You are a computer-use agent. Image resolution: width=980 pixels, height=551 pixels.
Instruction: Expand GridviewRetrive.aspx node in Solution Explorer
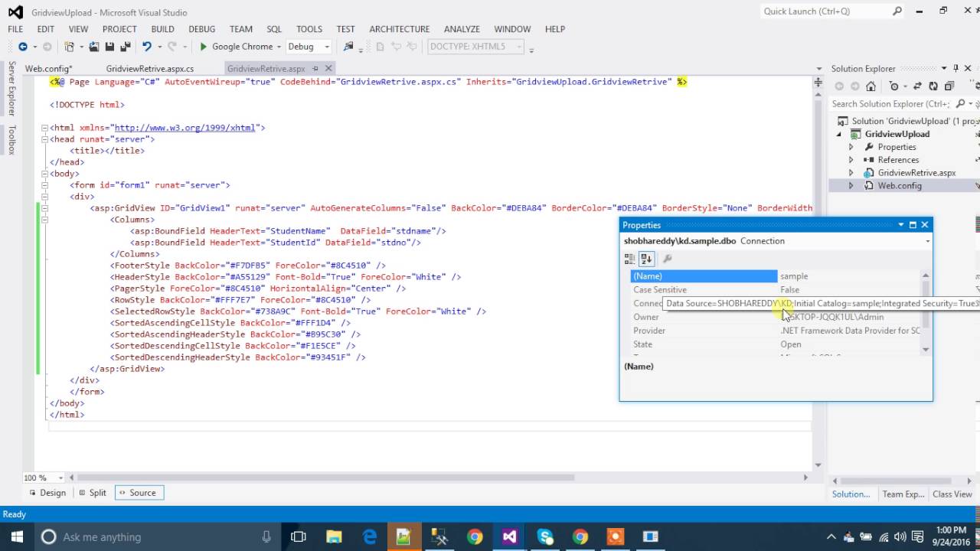[851, 173]
